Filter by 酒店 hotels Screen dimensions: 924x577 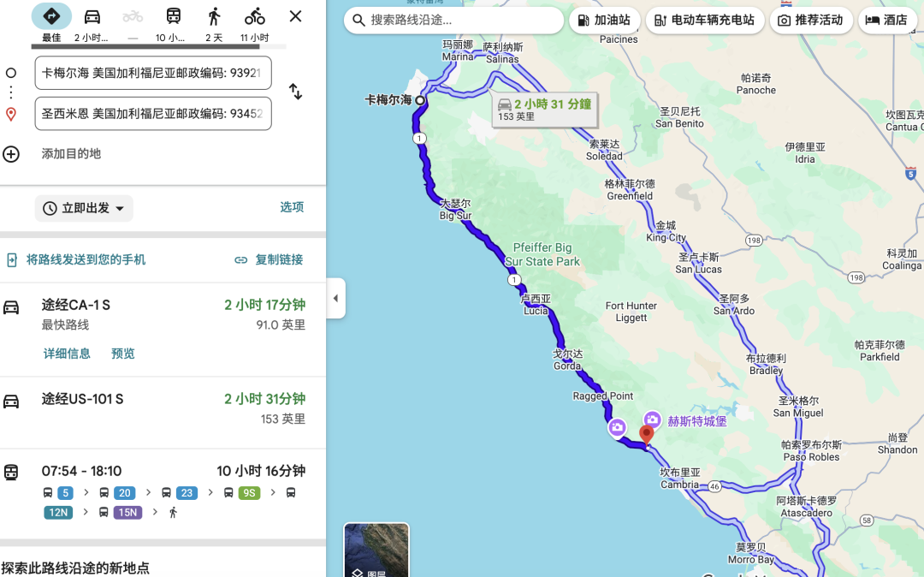887,20
